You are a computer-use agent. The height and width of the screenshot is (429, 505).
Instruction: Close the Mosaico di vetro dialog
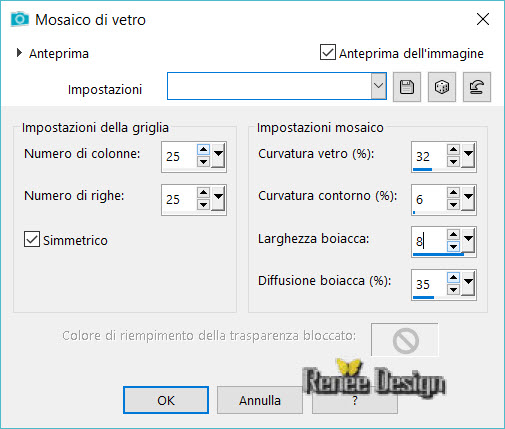(x=483, y=19)
